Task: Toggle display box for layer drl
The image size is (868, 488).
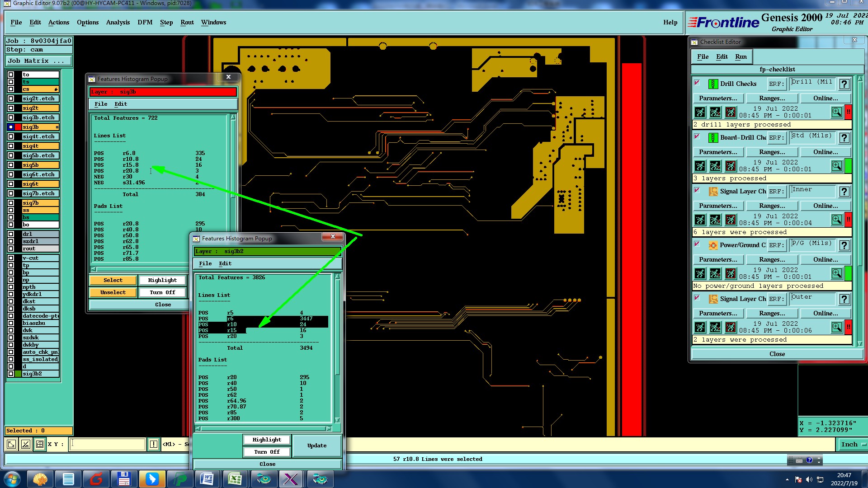Action: click(x=11, y=234)
